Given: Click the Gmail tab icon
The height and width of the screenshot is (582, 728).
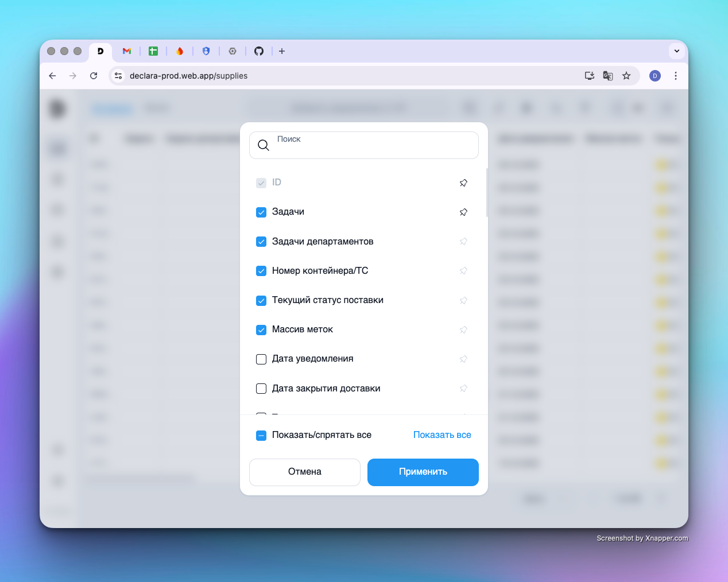Looking at the screenshot, I should pos(127,51).
